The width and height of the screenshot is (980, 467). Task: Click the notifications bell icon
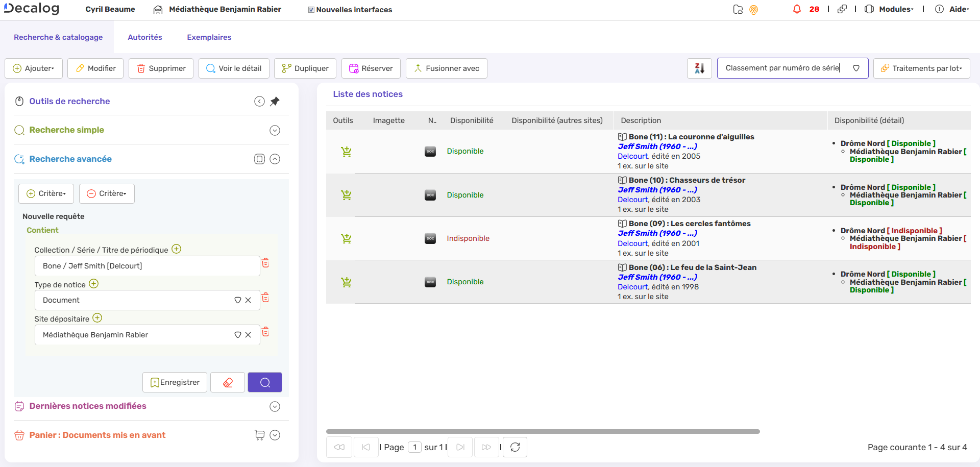coord(797,9)
